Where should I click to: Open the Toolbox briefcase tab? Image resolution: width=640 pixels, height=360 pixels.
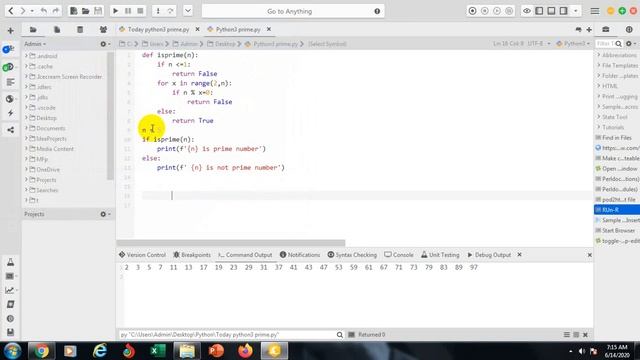(606, 29)
